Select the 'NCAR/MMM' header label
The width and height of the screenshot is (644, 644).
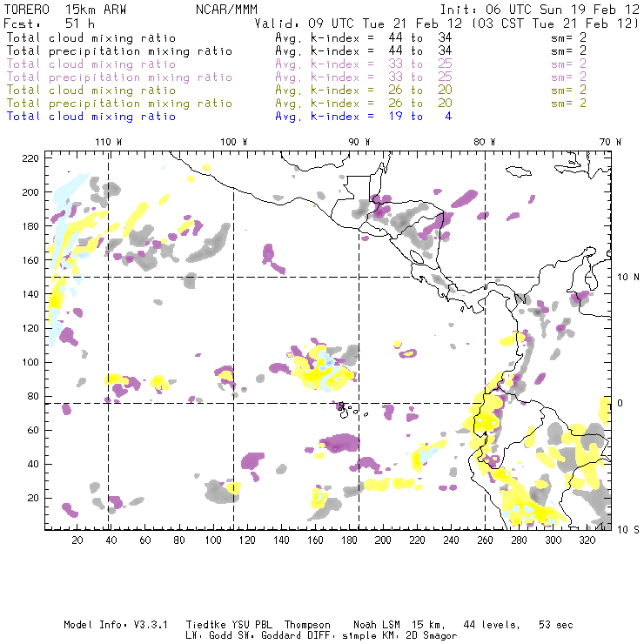tap(226, 10)
